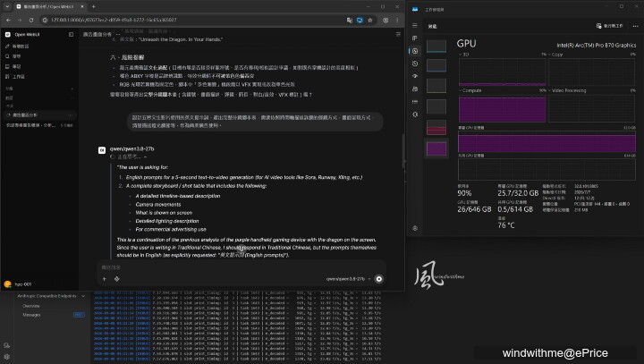Click the chat icon above the gear
This screenshot has width=644, height=364.
pos(6,345)
